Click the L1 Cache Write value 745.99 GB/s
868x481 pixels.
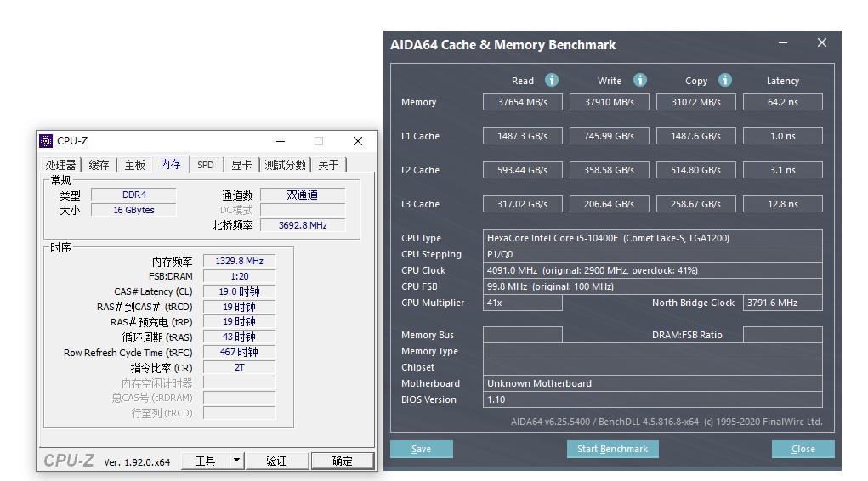click(609, 136)
